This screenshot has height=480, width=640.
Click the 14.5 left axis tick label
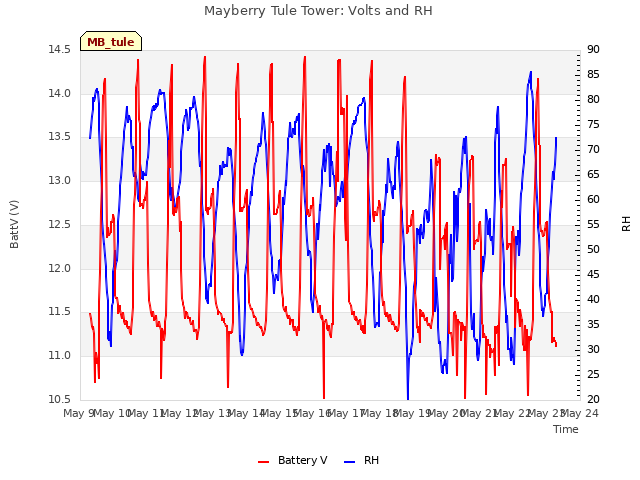[x=59, y=49]
